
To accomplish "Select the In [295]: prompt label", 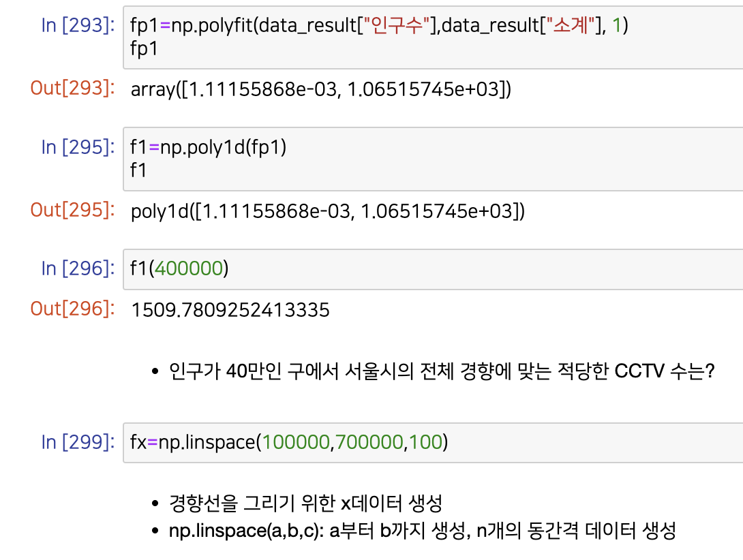I will [x=78, y=147].
